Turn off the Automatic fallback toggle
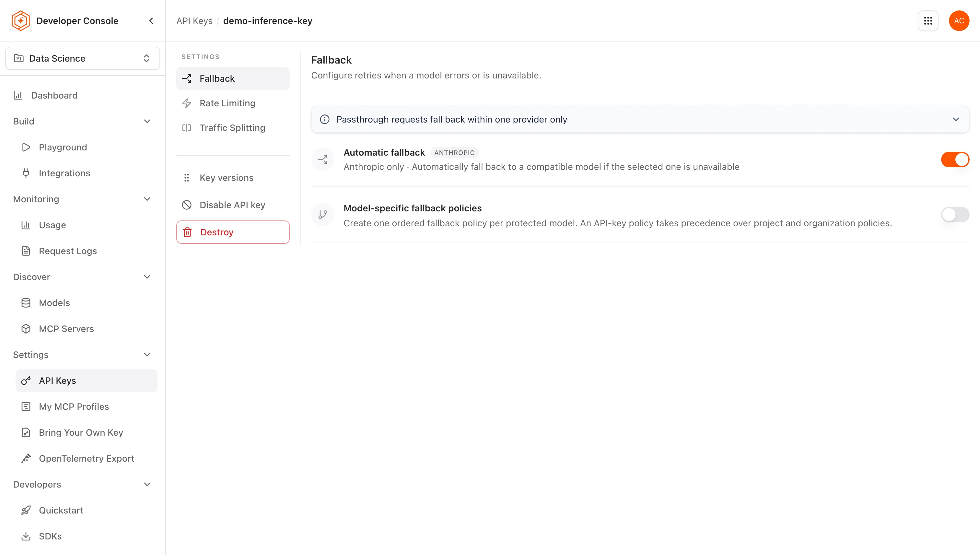The width and height of the screenshot is (980, 555). click(955, 159)
